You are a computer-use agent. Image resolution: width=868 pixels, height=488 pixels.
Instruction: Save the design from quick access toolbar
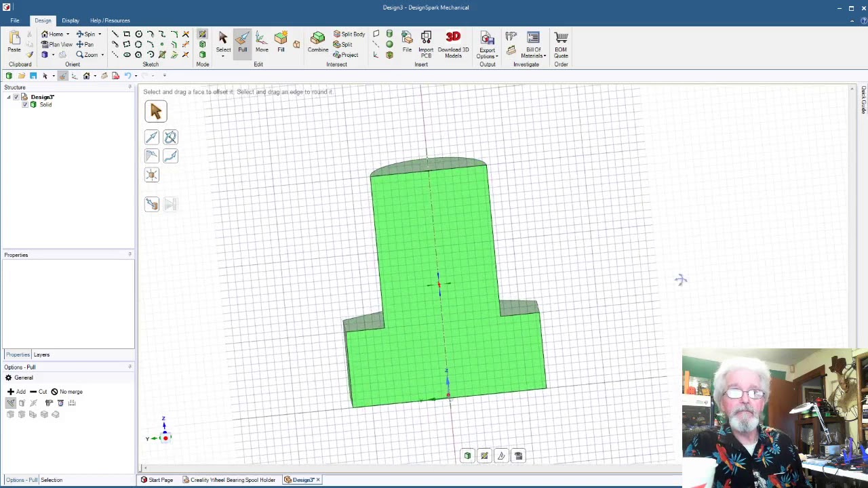[x=33, y=76]
